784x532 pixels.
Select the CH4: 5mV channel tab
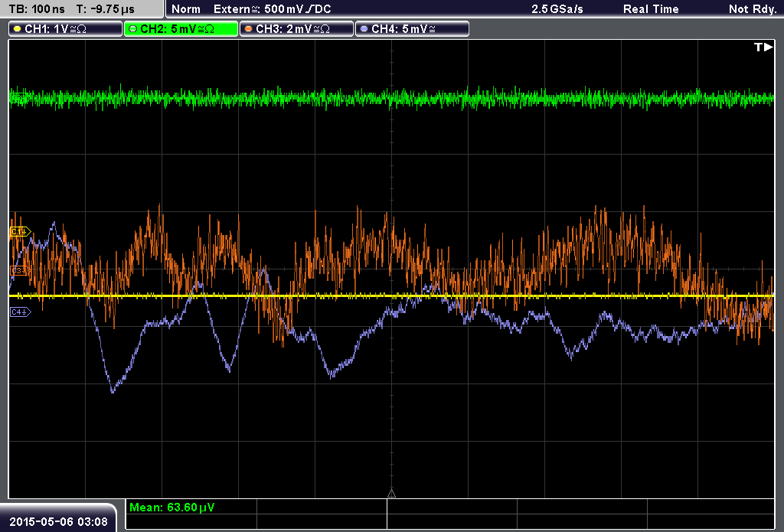click(412, 29)
